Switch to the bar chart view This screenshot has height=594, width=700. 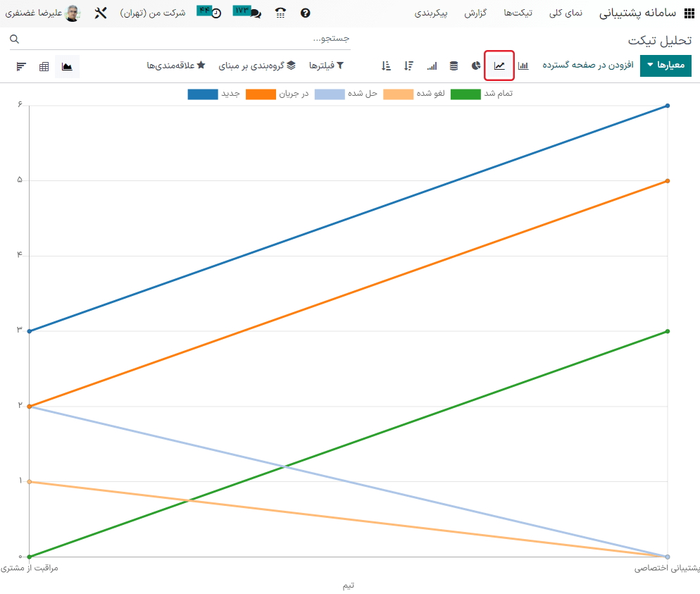click(523, 66)
